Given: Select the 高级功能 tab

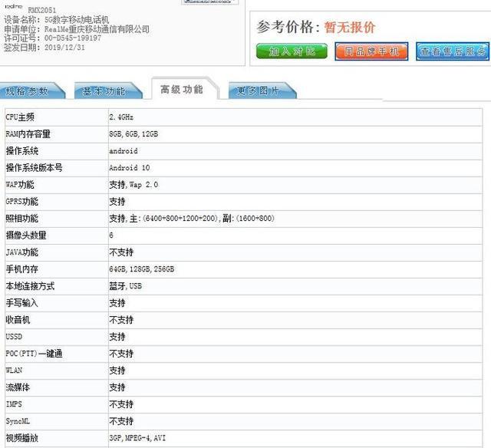Looking at the screenshot, I should tap(182, 90).
